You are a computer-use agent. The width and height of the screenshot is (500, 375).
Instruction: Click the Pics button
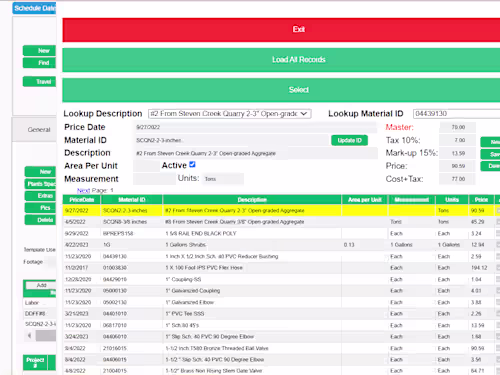[x=40, y=208]
